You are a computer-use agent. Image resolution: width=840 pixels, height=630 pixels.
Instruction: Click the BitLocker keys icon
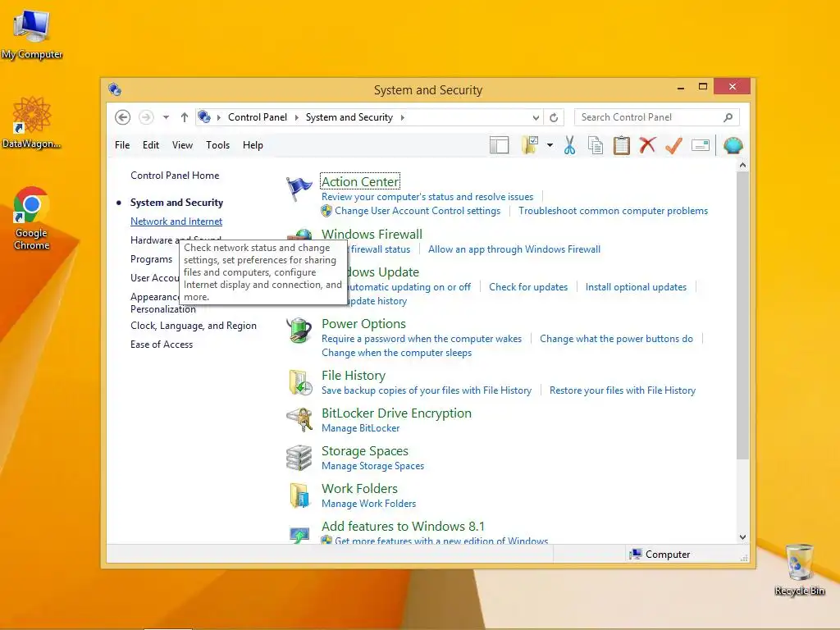(x=299, y=419)
